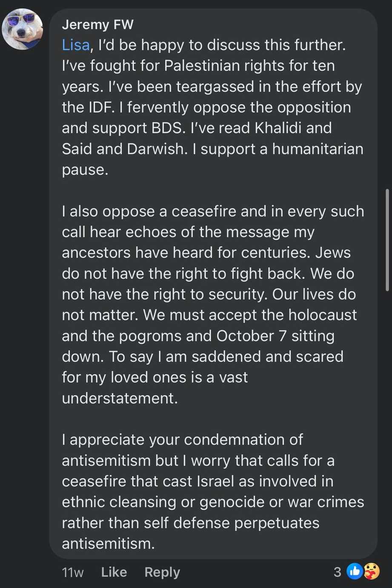392x588 pixels.
Task: Click the "October 7" text in comment
Action: 252,336
